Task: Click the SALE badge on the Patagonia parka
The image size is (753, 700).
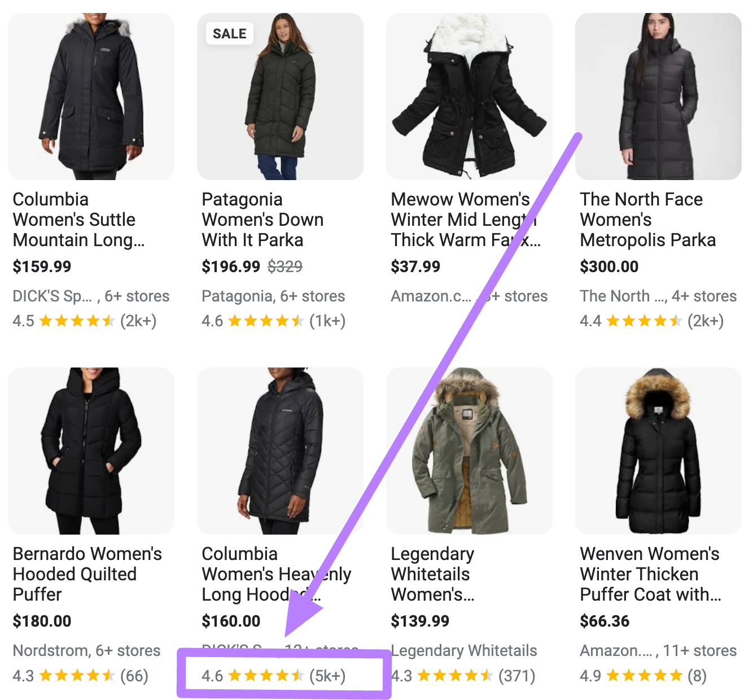Action: coord(229,33)
